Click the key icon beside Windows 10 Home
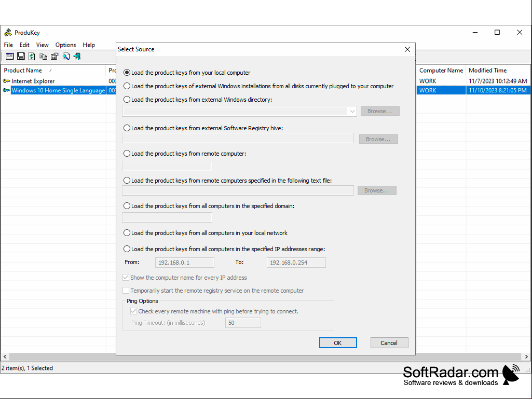 [x=6, y=90]
